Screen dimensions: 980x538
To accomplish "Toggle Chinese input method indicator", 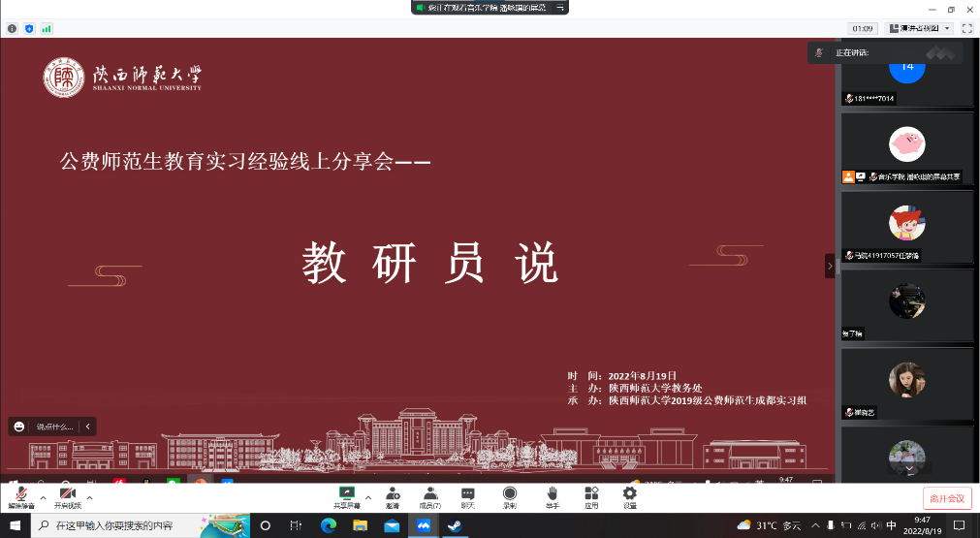I will 892,525.
